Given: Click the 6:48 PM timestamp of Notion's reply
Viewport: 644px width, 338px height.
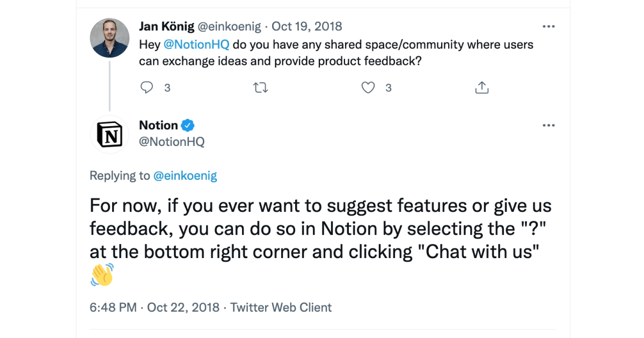Looking at the screenshot, I should 112,307.
